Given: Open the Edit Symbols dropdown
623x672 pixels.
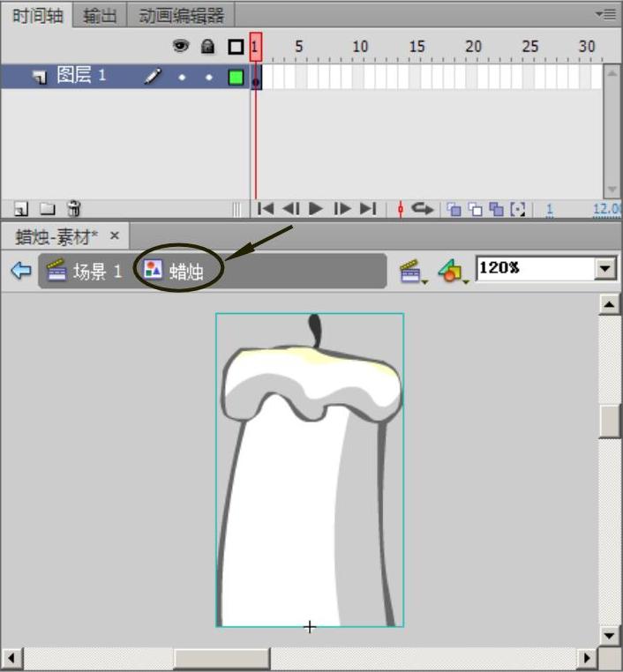Looking at the screenshot, I should click(x=451, y=271).
